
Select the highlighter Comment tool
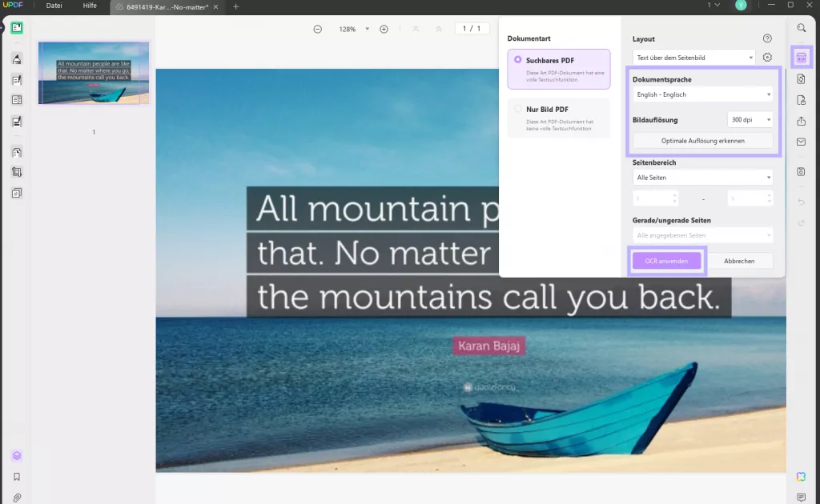click(x=17, y=59)
